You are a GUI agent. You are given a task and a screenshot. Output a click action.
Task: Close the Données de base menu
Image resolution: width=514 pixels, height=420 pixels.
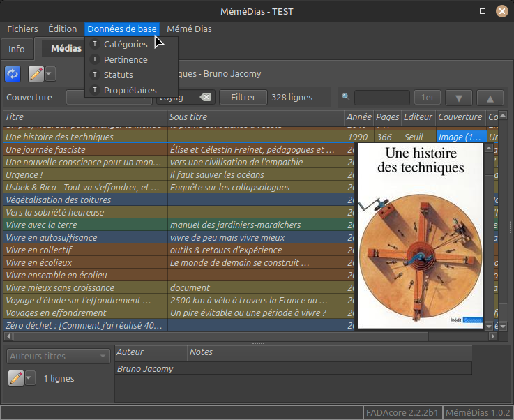(x=122, y=29)
